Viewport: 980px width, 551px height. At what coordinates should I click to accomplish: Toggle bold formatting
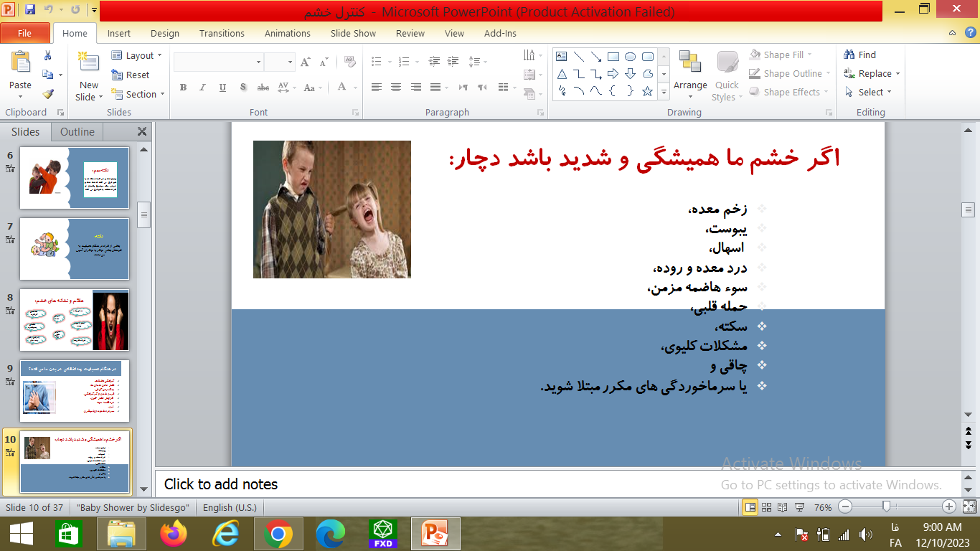183,87
